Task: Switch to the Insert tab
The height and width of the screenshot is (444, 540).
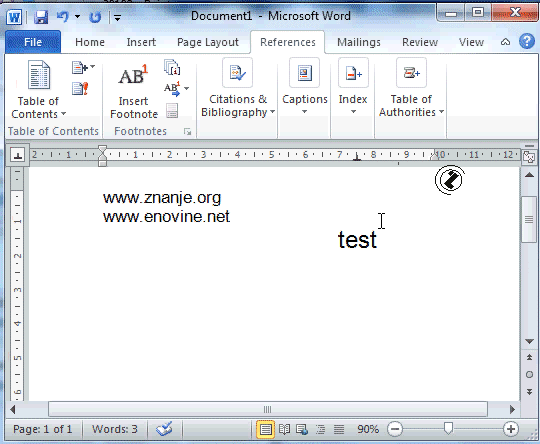Action: (141, 42)
